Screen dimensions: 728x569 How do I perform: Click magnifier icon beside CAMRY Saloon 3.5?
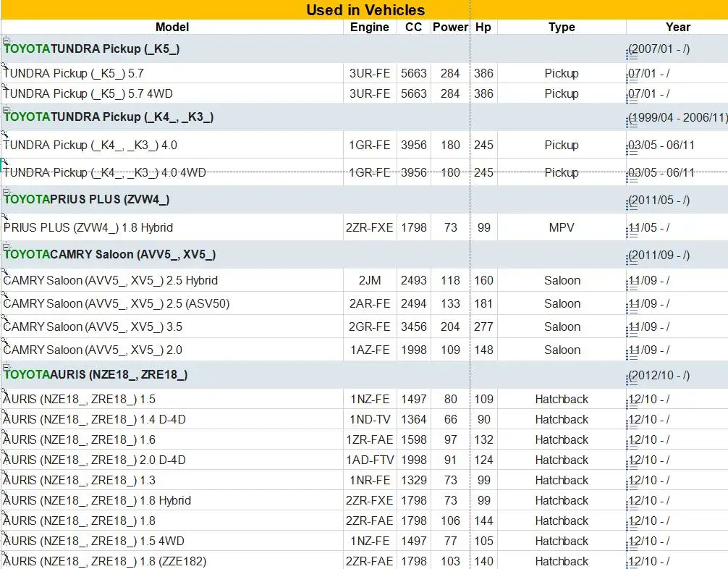click(x=4, y=318)
